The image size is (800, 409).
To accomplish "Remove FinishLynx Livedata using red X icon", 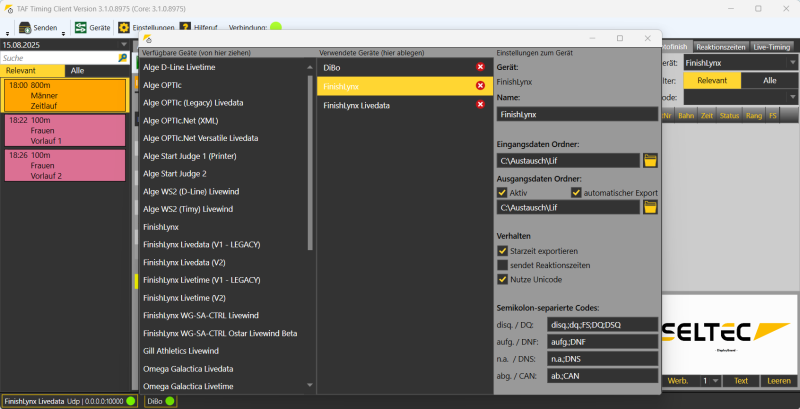I will pyautogui.click(x=481, y=105).
